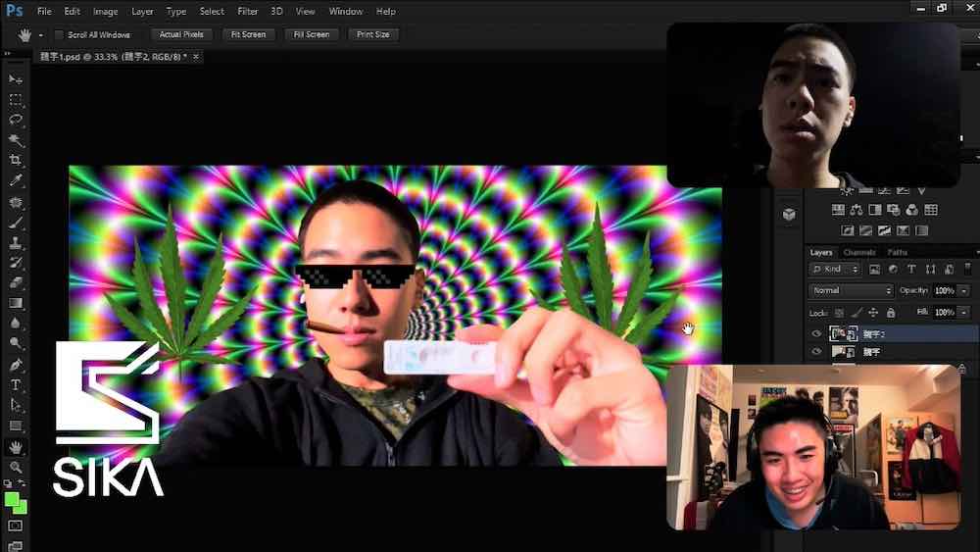Select the Rectangle shape tool
Viewport: 980px width, 552px height.
click(x=16, y=426)
